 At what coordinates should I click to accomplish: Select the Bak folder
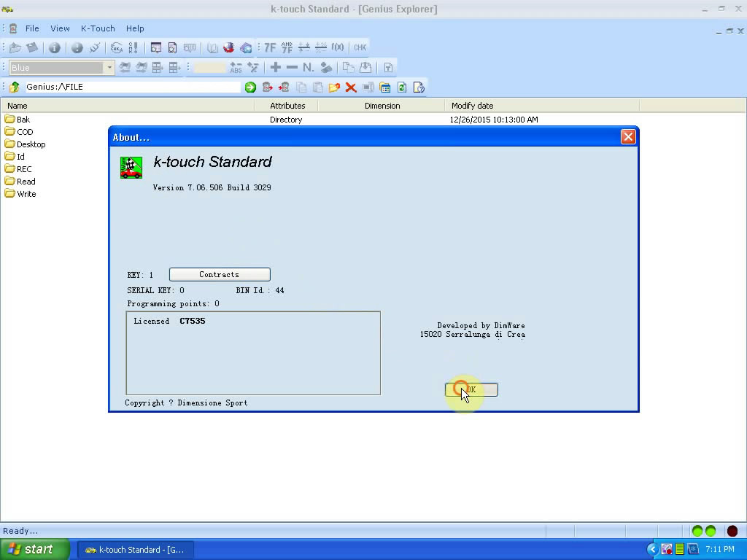pos(18,120)
